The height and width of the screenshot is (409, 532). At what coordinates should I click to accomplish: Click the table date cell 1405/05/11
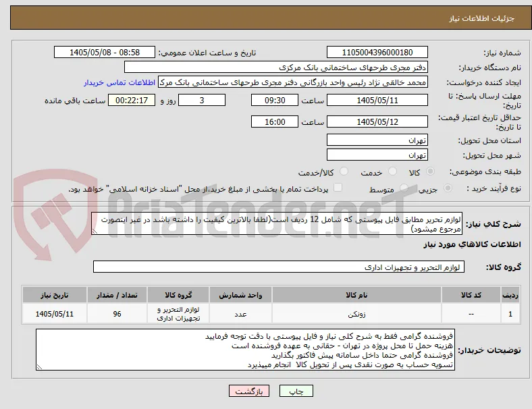pos(54,314)
